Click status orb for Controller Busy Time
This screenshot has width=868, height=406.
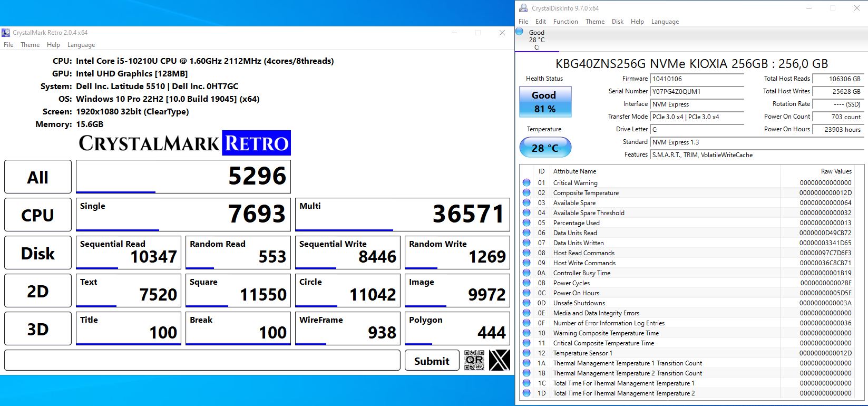(x=526, y=273)
